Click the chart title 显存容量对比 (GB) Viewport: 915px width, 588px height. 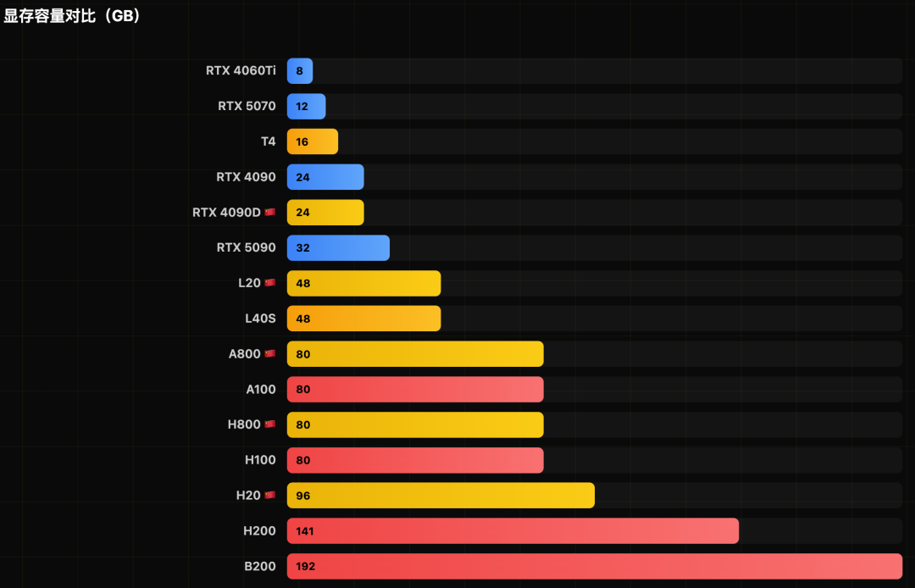[72, 17]
